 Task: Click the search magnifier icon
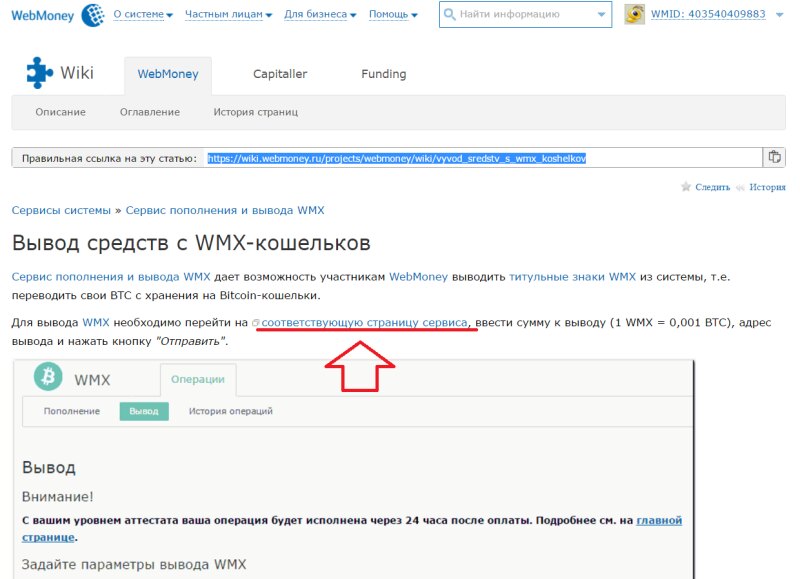[450, 15]
